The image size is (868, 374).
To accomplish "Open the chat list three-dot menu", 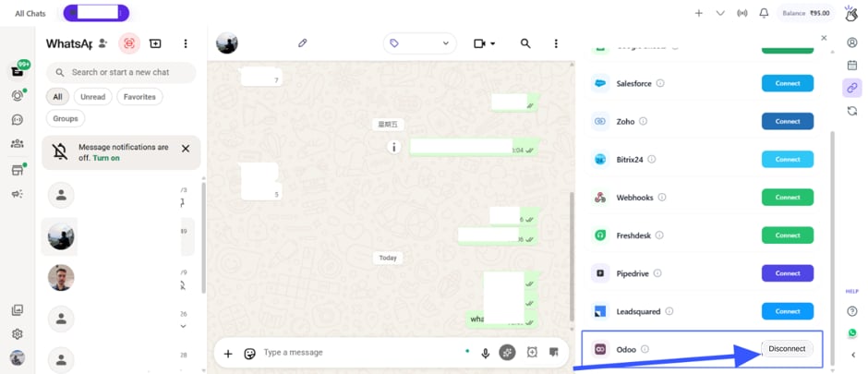I will pos(186,43).
